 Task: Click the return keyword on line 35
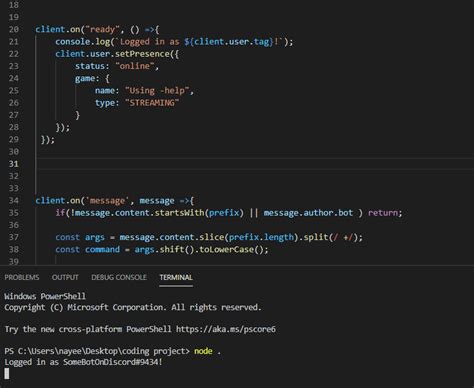coord(383,213)
